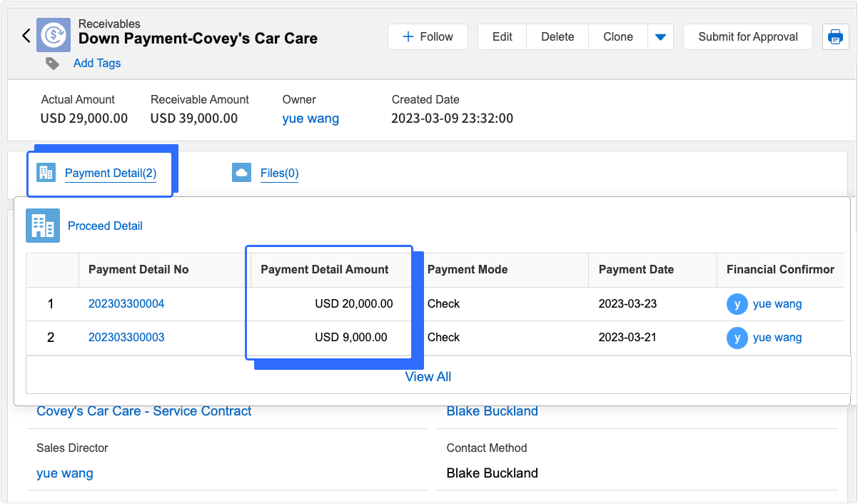This screenshot has height=504, width=858.
Task: Click the tag icon beside Add Tags
Action: 52,64
